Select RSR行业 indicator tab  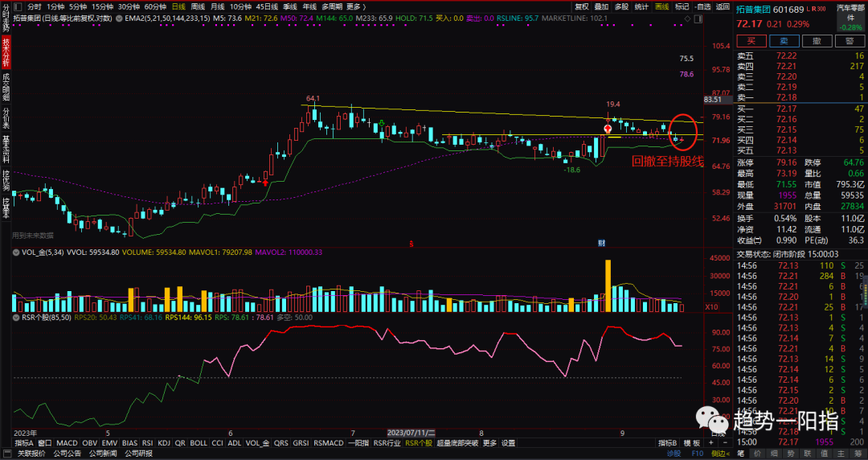387,443
